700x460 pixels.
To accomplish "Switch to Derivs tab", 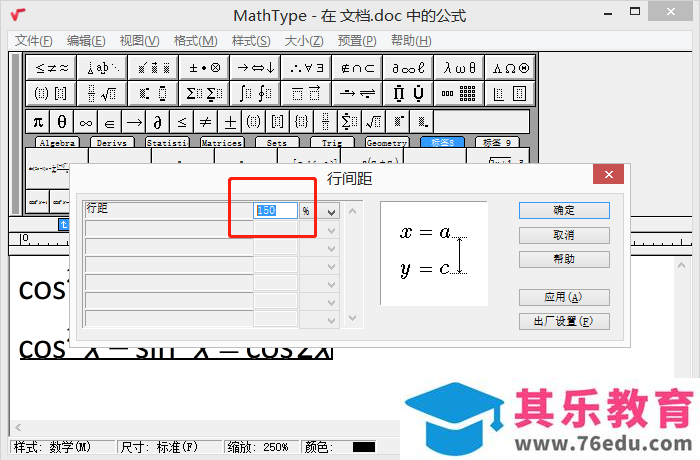I will [x=112, y=142].
